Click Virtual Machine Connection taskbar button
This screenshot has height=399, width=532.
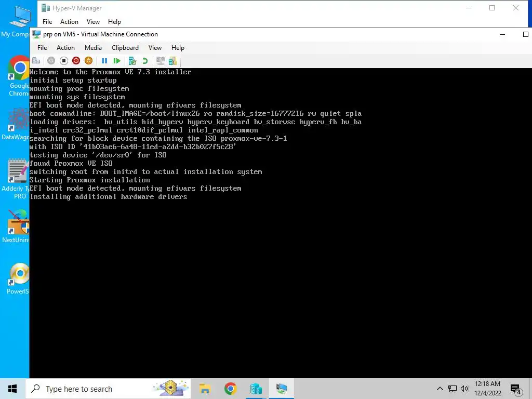(x=281, y=389)
